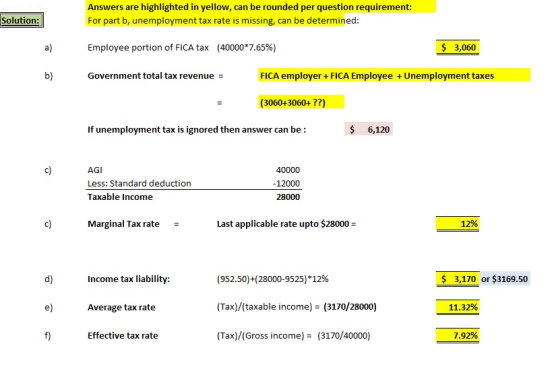Click the 'Answers are highlighted in yellow' heading

point(249,7)
